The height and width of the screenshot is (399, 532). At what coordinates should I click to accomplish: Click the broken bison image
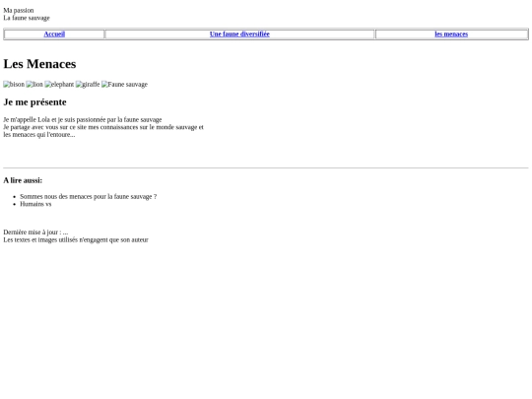[x=14, y=84]
